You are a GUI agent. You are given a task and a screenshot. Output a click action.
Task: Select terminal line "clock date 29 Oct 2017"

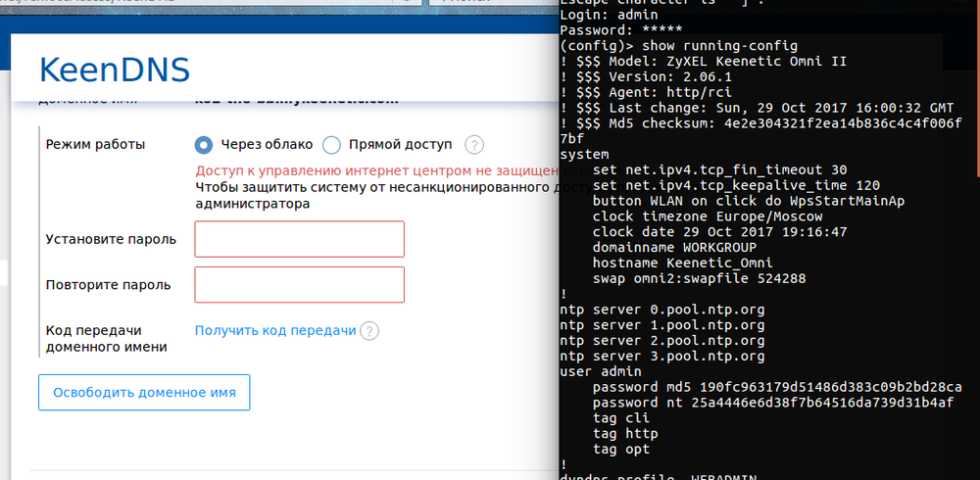720,232
